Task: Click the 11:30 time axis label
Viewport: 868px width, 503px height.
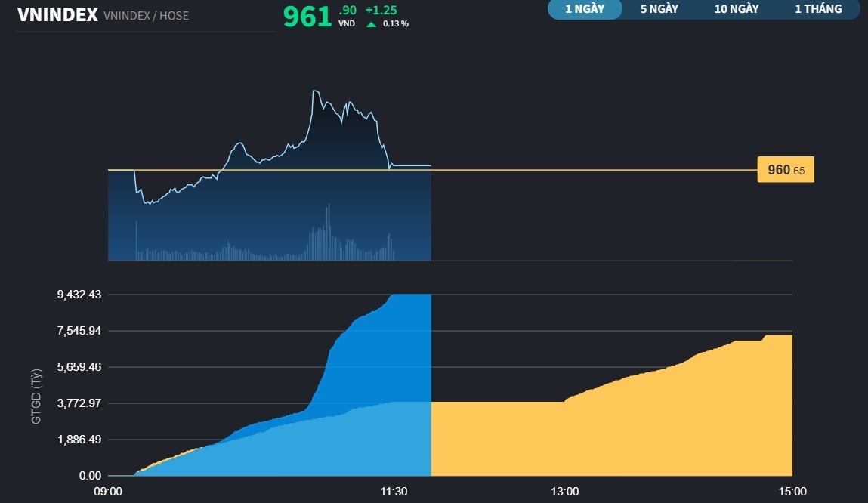Action: point(394,492)
